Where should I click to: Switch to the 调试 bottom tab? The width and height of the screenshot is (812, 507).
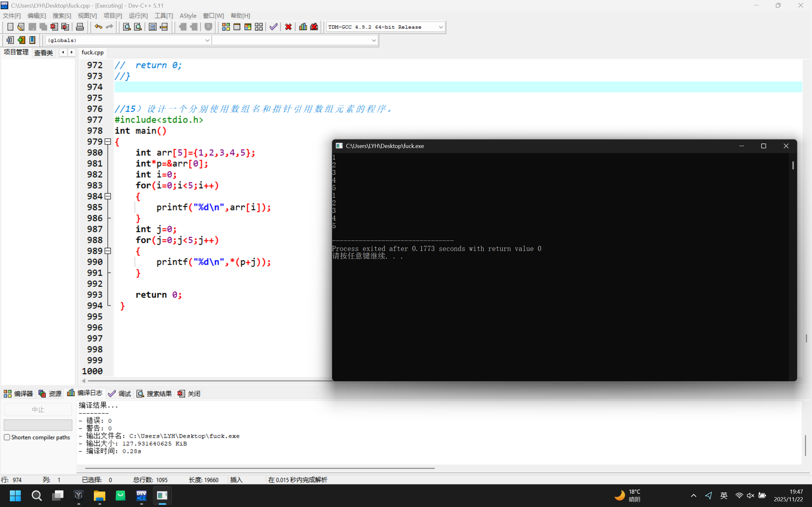120,394
